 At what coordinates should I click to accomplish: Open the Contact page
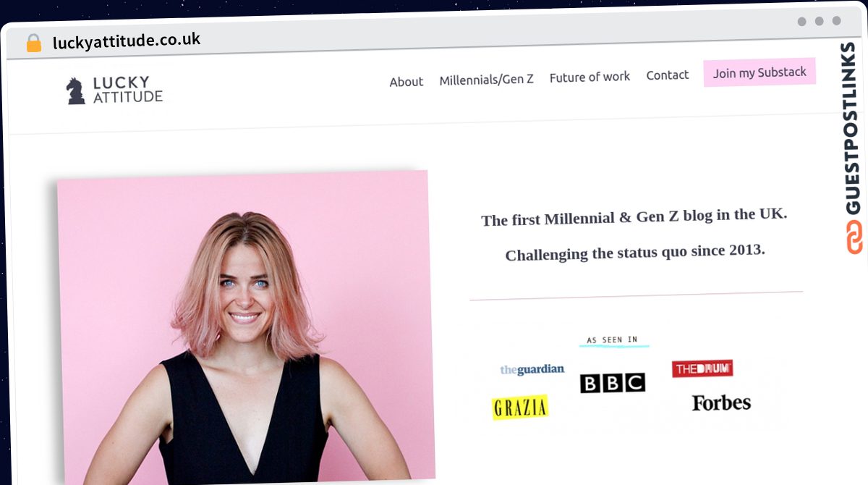pos(667,74)
